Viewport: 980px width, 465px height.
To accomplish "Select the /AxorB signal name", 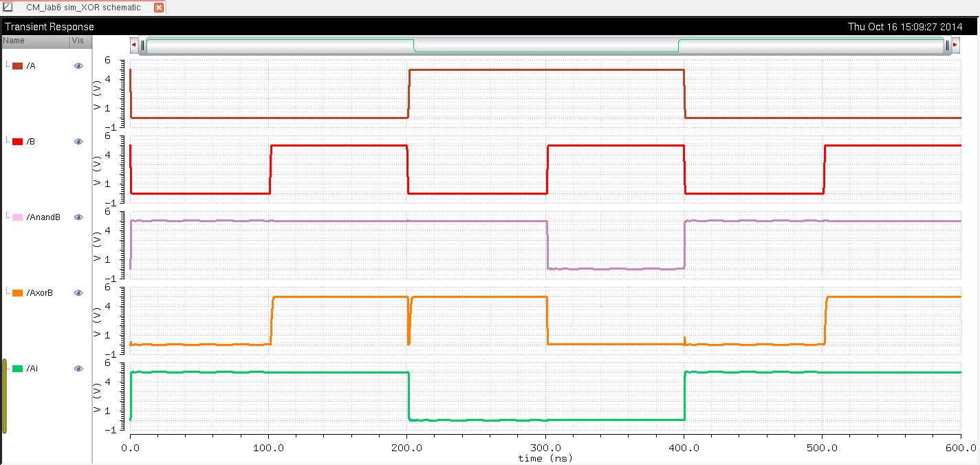I will coord(40,292).
